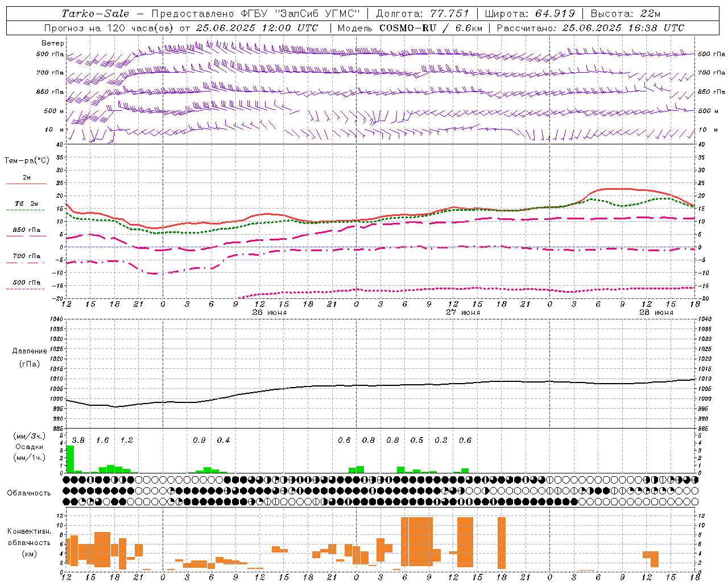Click the Ветер panel label
728x582 pixels.
53,43
